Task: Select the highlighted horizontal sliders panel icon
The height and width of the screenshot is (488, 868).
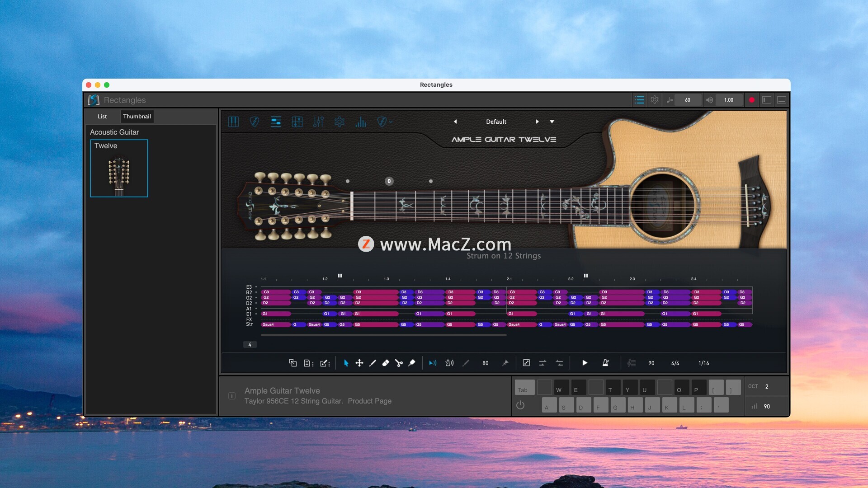Action: click(x=276, y=122)
